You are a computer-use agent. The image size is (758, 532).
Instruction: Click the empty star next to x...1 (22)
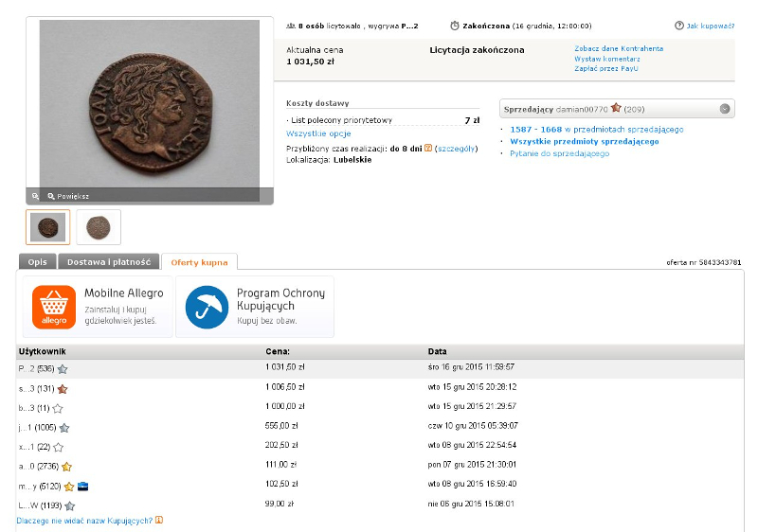pos(59,447)
